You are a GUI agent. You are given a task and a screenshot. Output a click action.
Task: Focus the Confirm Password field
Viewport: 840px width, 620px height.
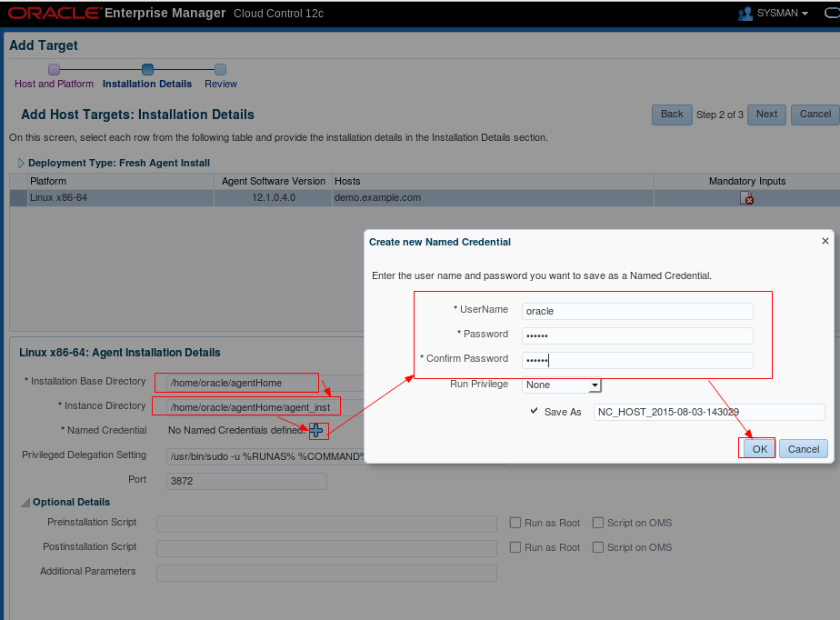click(x=637, y=361)
